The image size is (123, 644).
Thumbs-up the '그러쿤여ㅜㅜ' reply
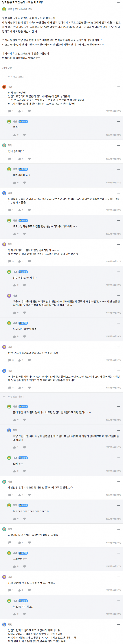(x=15, y=567)
